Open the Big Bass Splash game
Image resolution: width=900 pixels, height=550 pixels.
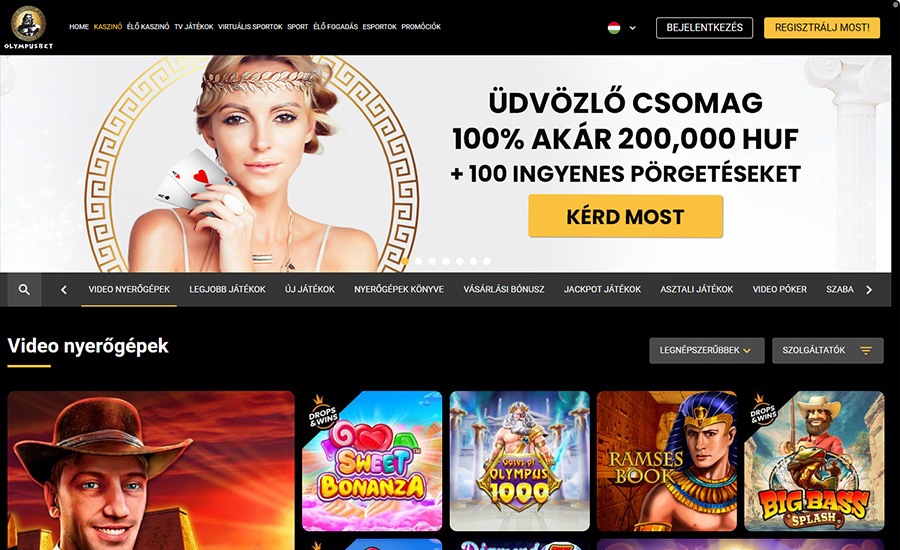tap(814, 461)
